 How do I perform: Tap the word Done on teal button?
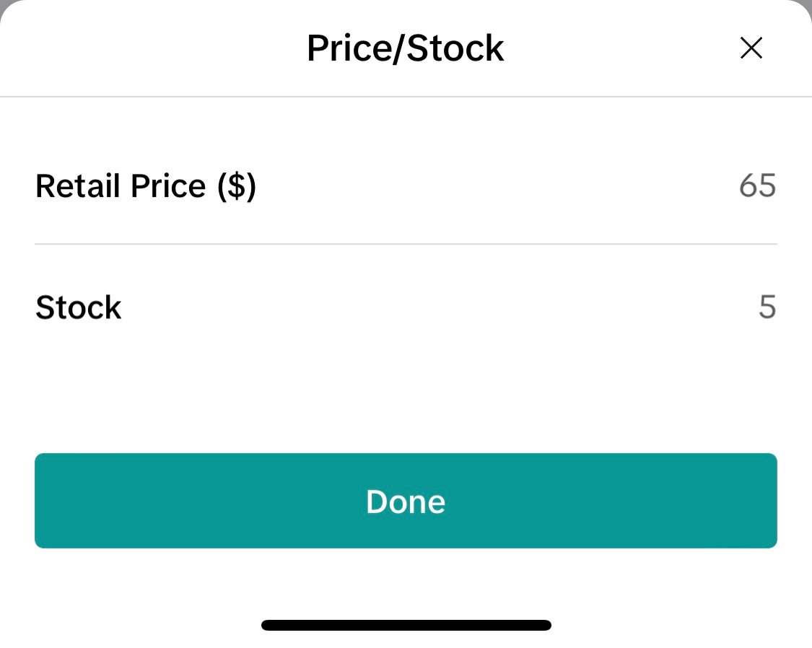406,502
